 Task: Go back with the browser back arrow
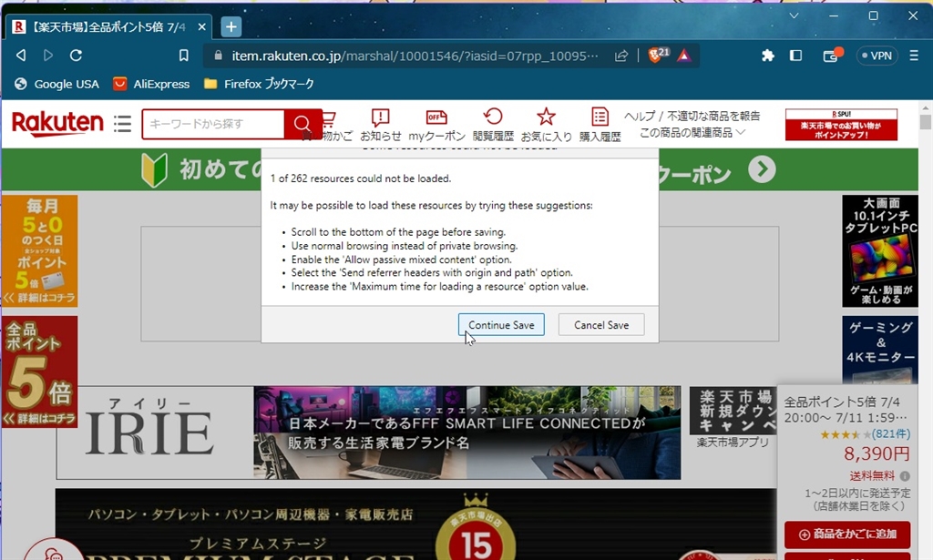[21, 56]
